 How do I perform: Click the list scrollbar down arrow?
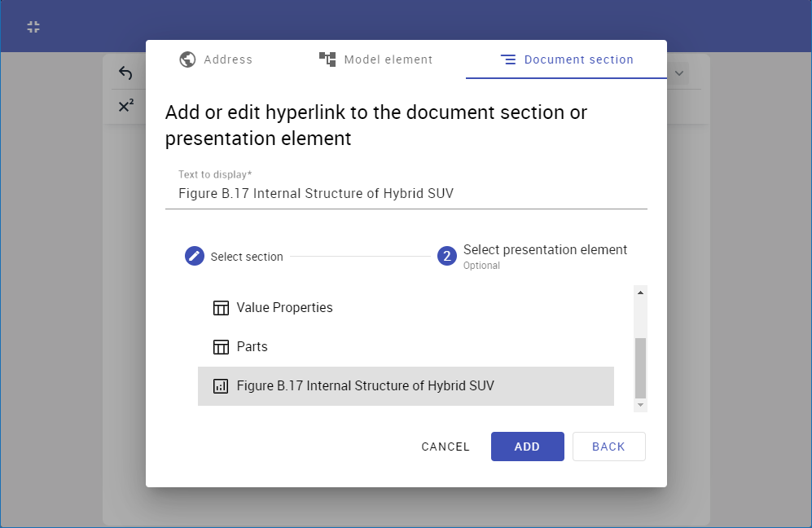click(x=640, y=405)
